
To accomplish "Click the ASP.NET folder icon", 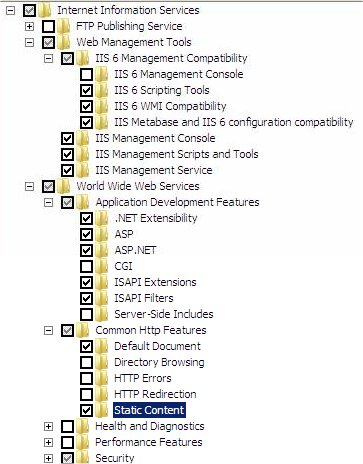I will [102, 250].
